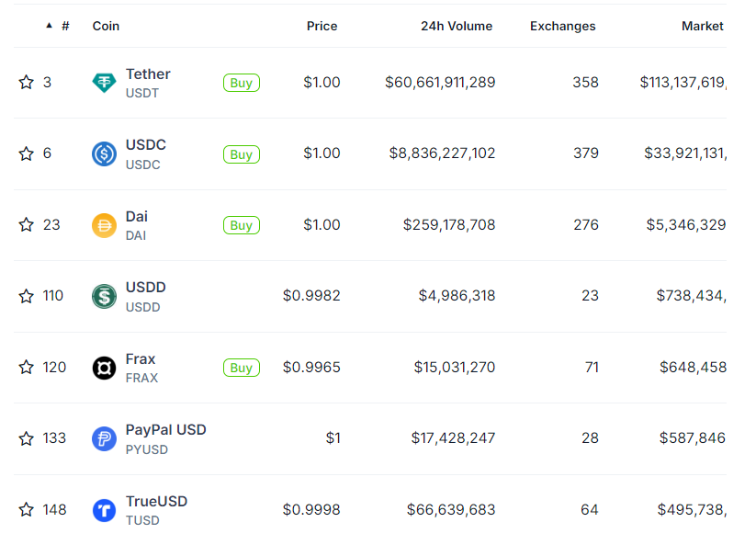Viewport: 756px width, 545px height.
Task: Add Dai to watchlist via star
Action: coord(27,224)
